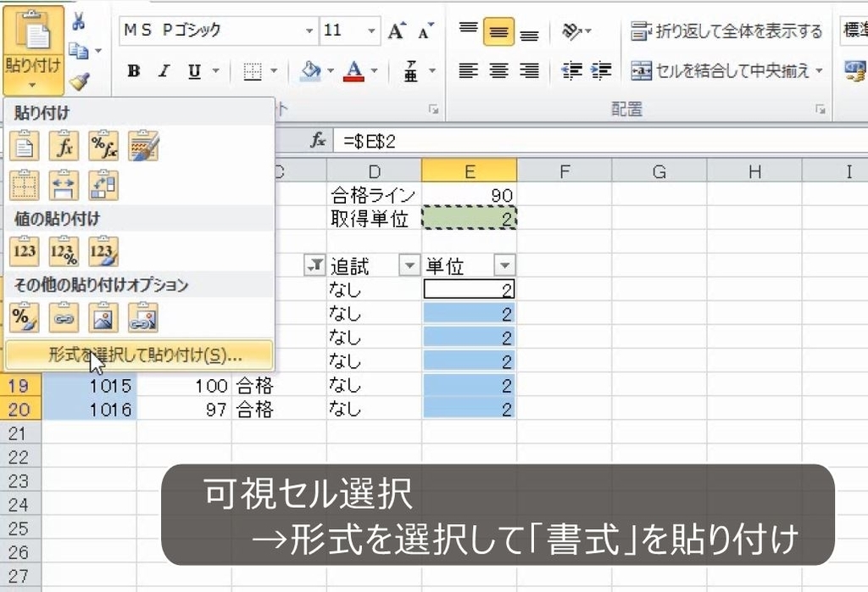This screenshot has width=868, height=592.
Task: Select the values-only paste option (123)
Action: [23, 251]
